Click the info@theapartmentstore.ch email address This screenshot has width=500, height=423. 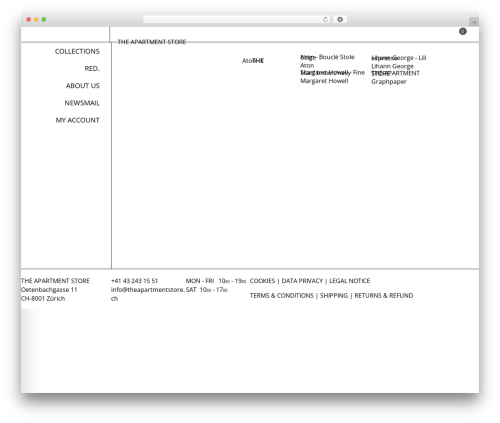(x=148, y=294)
